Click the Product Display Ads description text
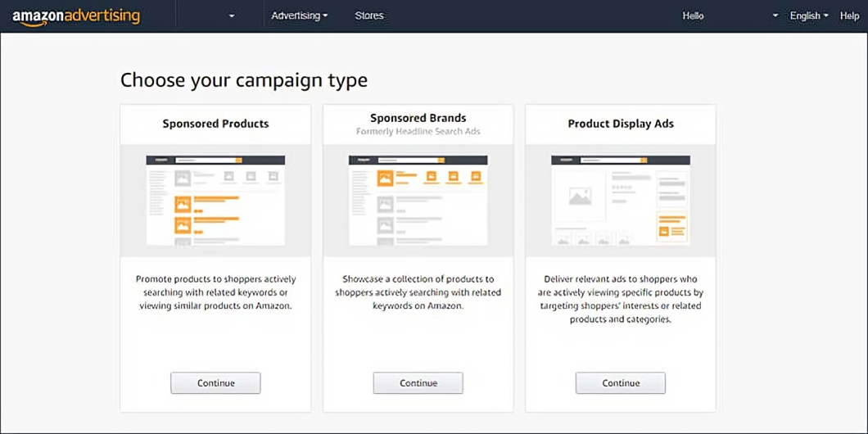Viewport: 868px width, 434px height. point(620,299)
